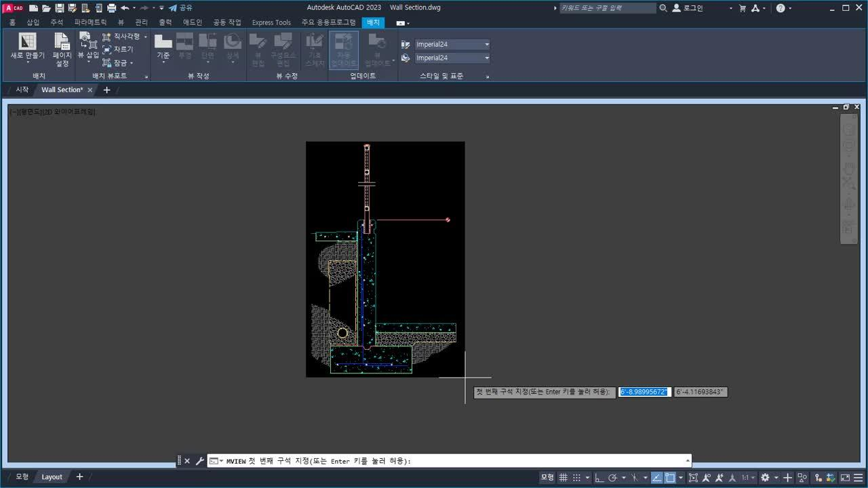Click the Share (공유) button

pos(180,8)
